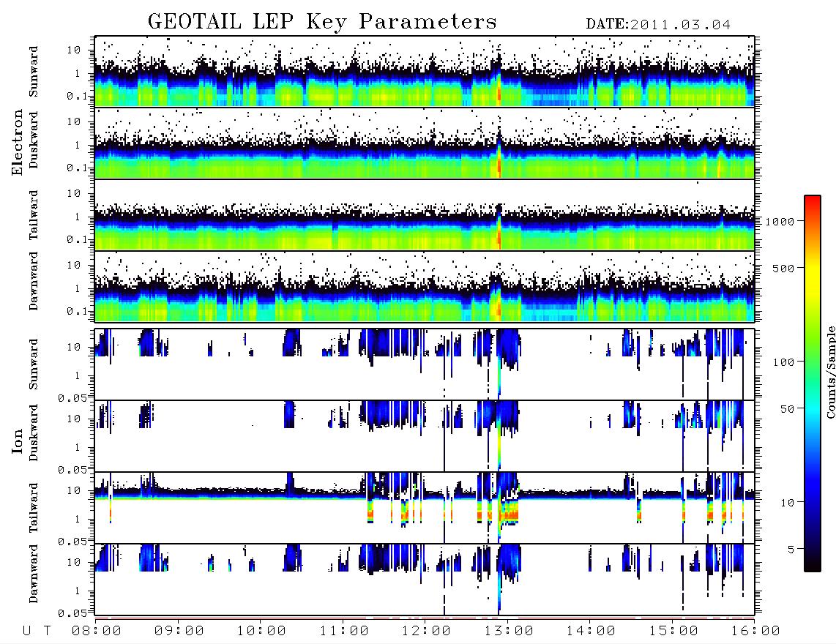Select the 12:00 time axis label
The height and width of the screenshot is (644, 836).
pos(426,631)
